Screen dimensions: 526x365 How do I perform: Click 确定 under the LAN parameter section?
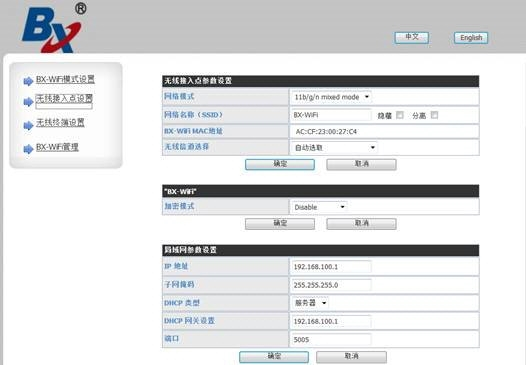pos(274,357)
